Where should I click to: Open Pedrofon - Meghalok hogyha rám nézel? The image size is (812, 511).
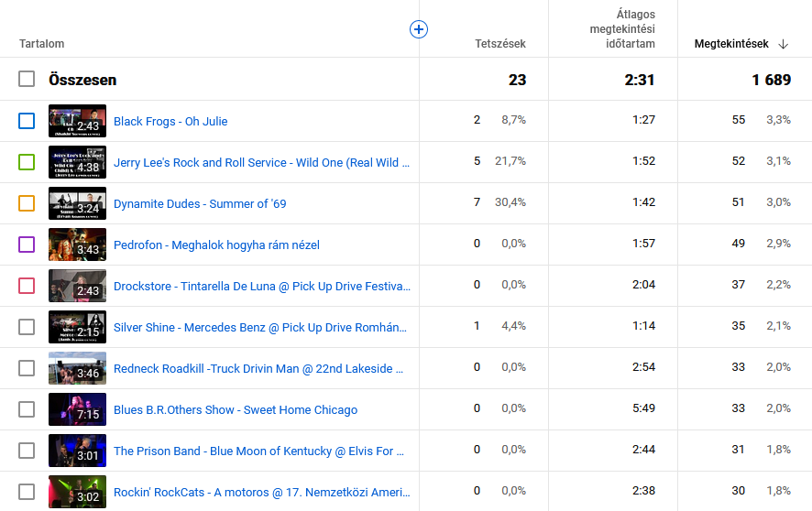216,245
